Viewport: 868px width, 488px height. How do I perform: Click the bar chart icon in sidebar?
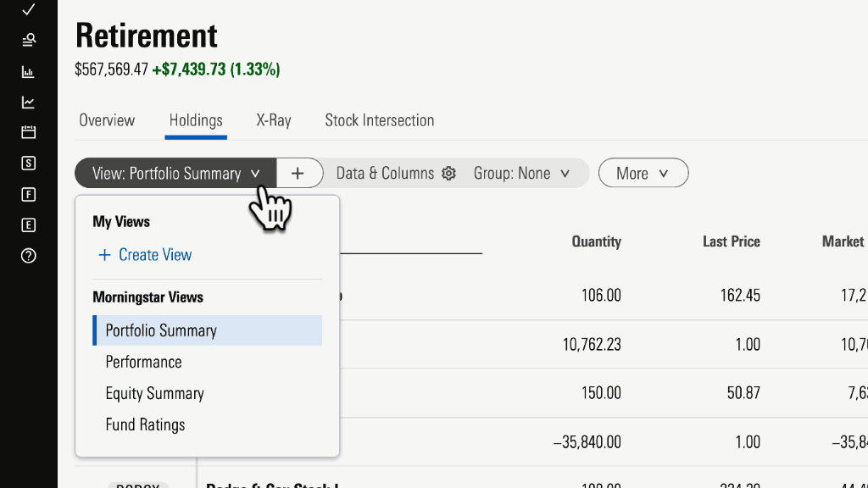coord(29,72)
